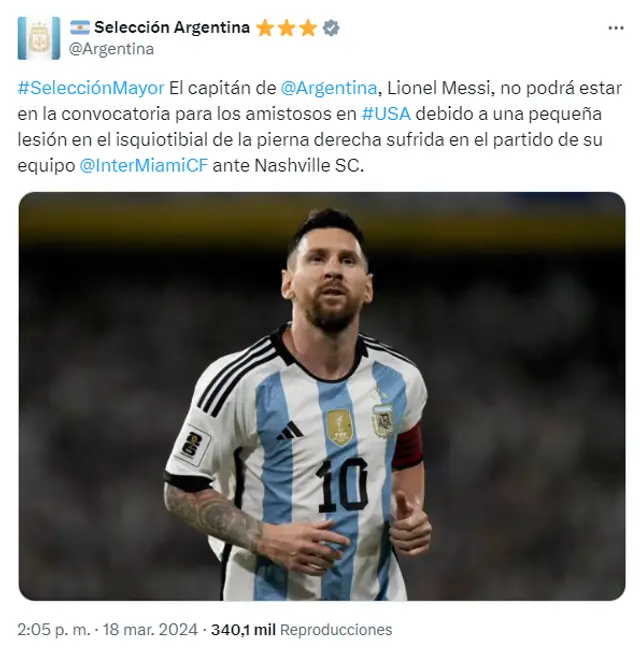
Task: Open the three-dot more options menu
Action: click(x=616, y=28)
